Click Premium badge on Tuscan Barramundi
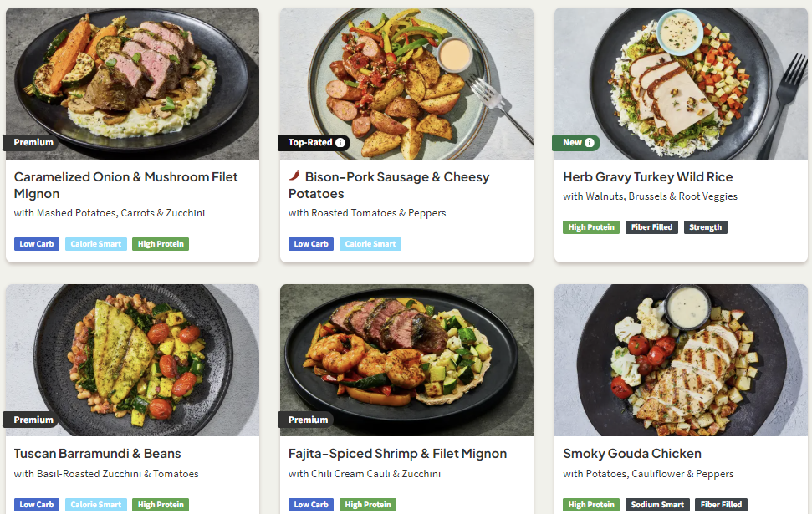812x514 pixels. [32, 420]
